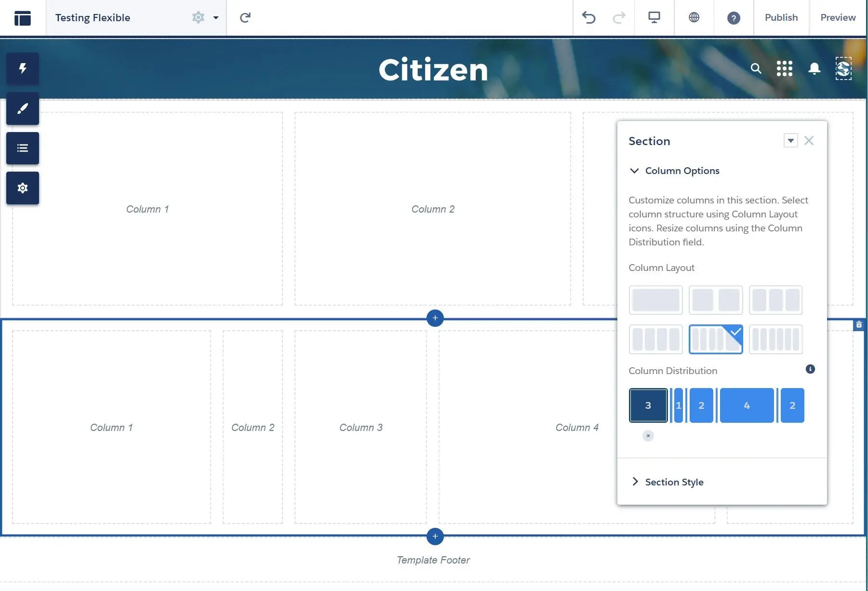Select the first distribution block labeled 3
Image resolution: width=868 pixels, height=591 pixels.
coord(648,405)
